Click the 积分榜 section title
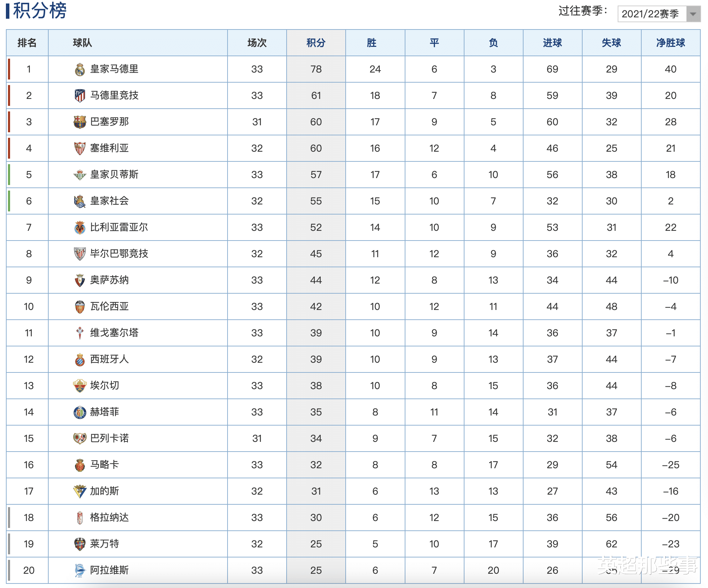Image resolution: width=708 pixels, height=588 pixels. [40, 10]
